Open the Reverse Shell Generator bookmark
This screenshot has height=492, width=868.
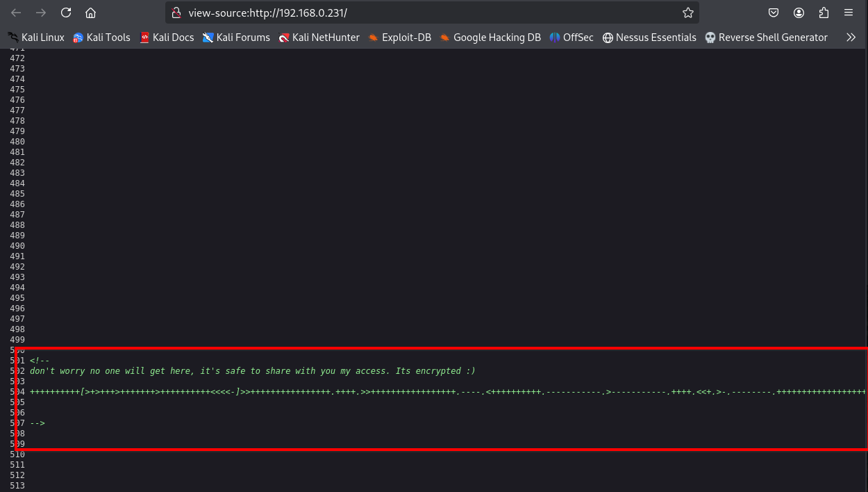coord(766,38)
